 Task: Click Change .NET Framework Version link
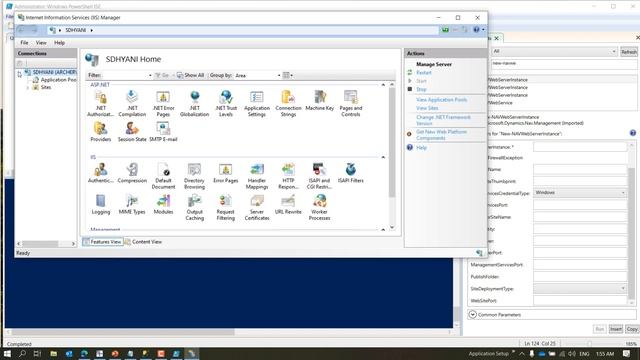(443, 120)
